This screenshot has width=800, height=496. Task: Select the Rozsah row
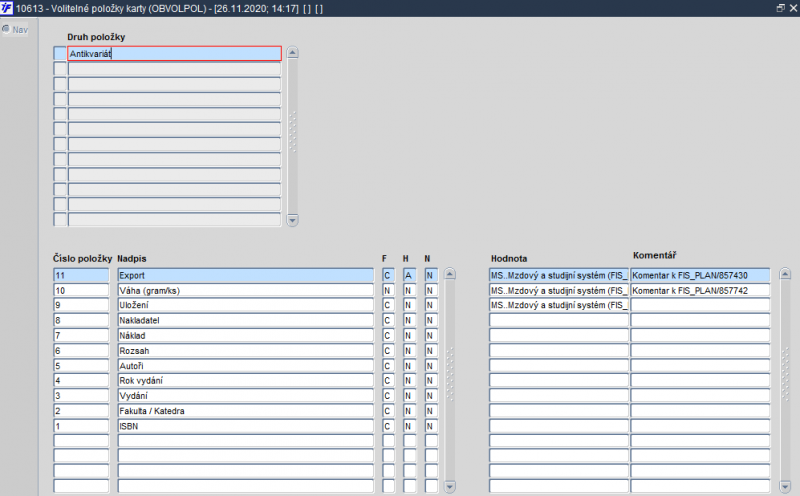pyautogui.click(x=245, y=351)
